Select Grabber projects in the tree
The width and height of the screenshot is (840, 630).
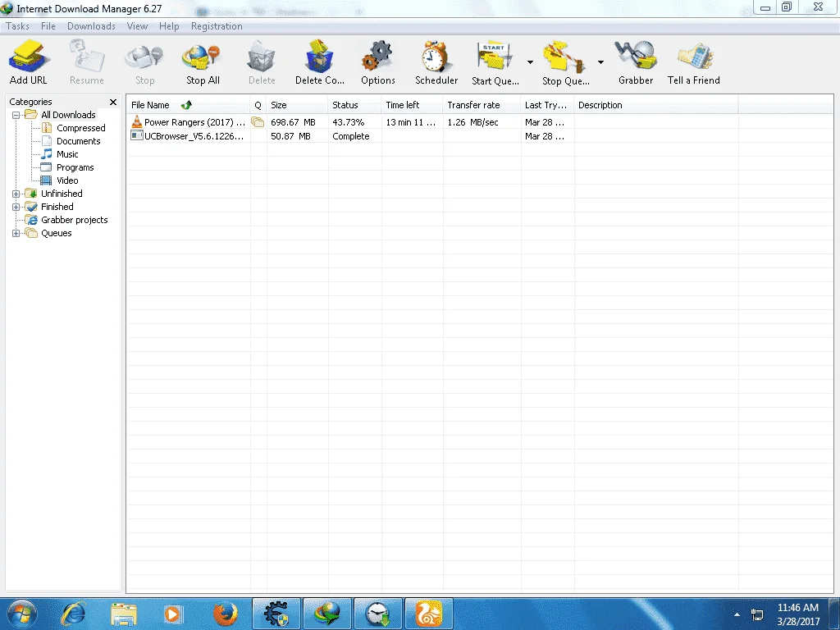(x=75, y=220)
